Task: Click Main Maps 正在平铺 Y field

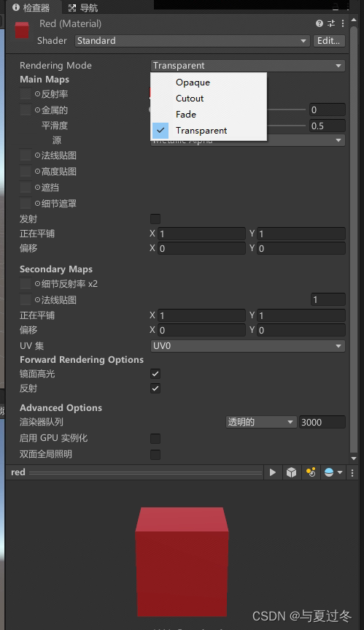Action: click(301, 234)
